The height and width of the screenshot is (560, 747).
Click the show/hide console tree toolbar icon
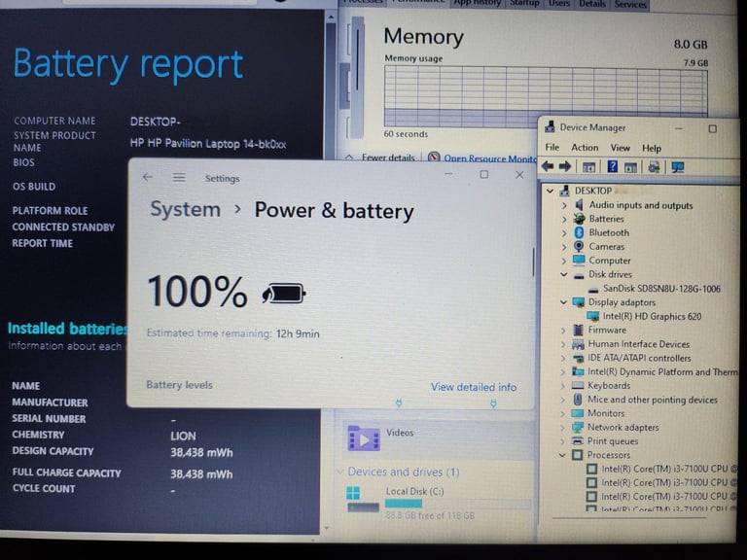point(588,167)
